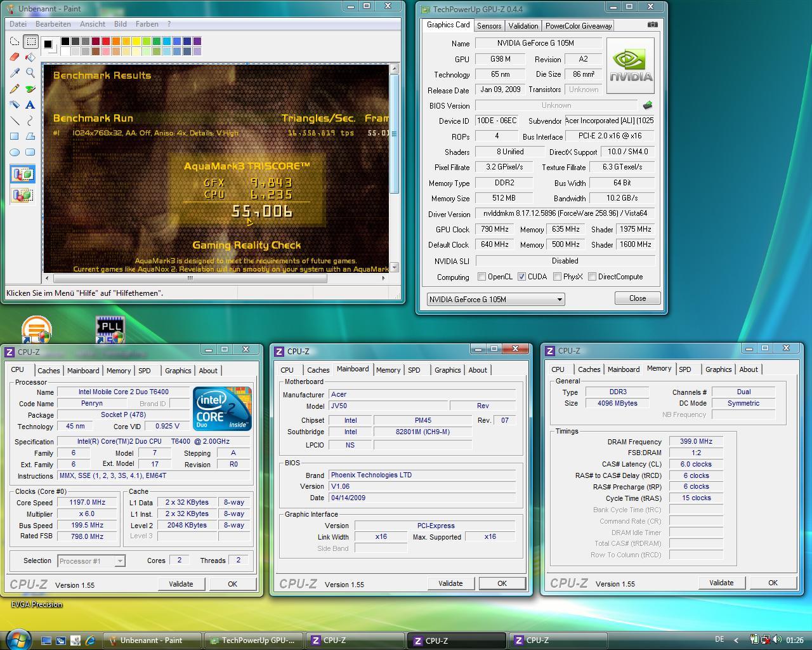
Task: Click the Core Speed 1197.0 MHz field
Action: (x=87, y=502)
